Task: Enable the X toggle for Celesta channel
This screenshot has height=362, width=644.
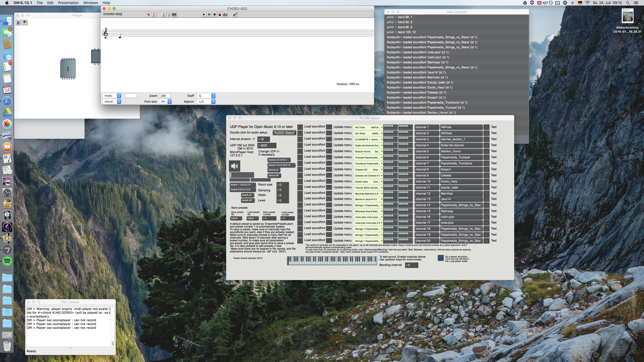Action: pyautogui.click(x=487, y=175)
